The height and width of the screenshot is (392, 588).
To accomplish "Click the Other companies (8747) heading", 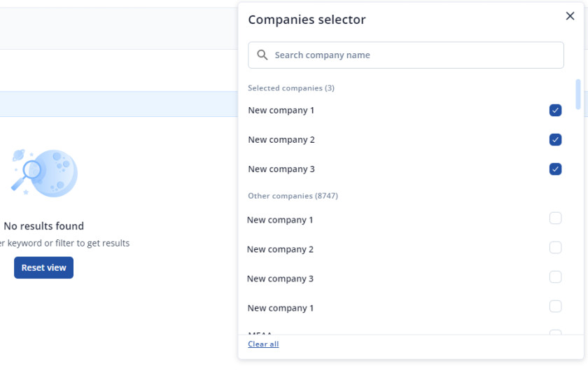I will click(x=293, y=196).
